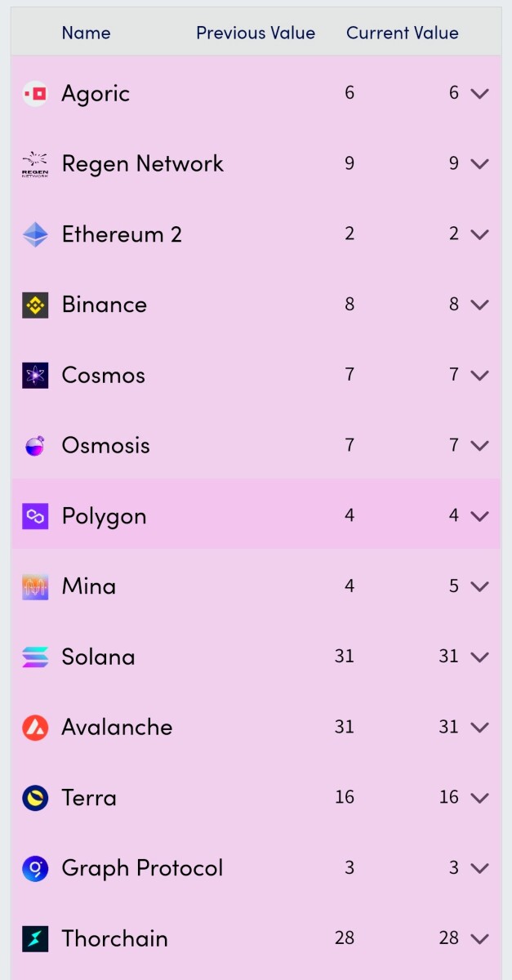Expand the Polygon row chevron
512x980 pixels.
point(480,516)
